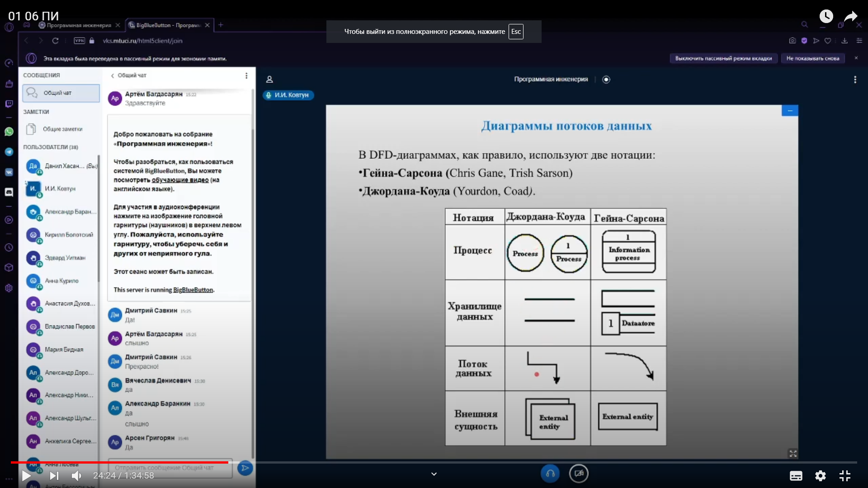Screen dimensions: 868x488
Task: Toggle the webcam sharing button
Action: (x=579, y=474)
